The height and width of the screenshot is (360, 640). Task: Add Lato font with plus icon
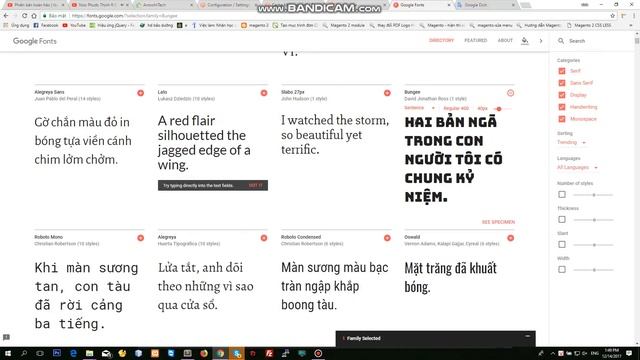[x=264, y=93]
